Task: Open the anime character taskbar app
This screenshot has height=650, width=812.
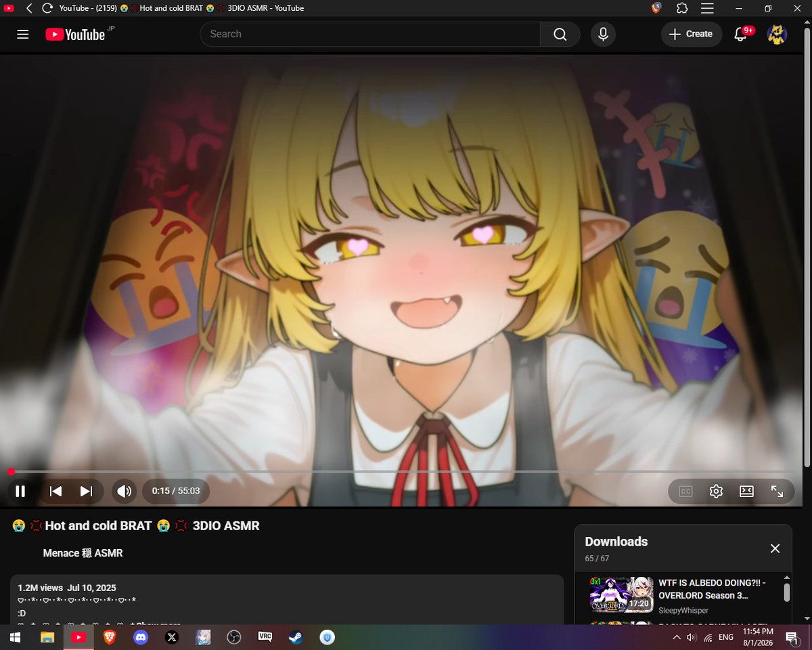Action: (202, 637)
